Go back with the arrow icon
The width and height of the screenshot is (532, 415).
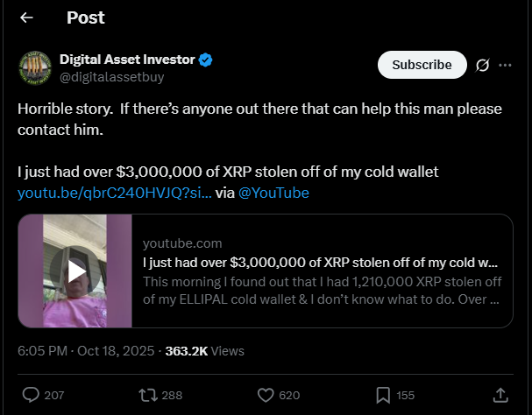click(x=27, y=18)
